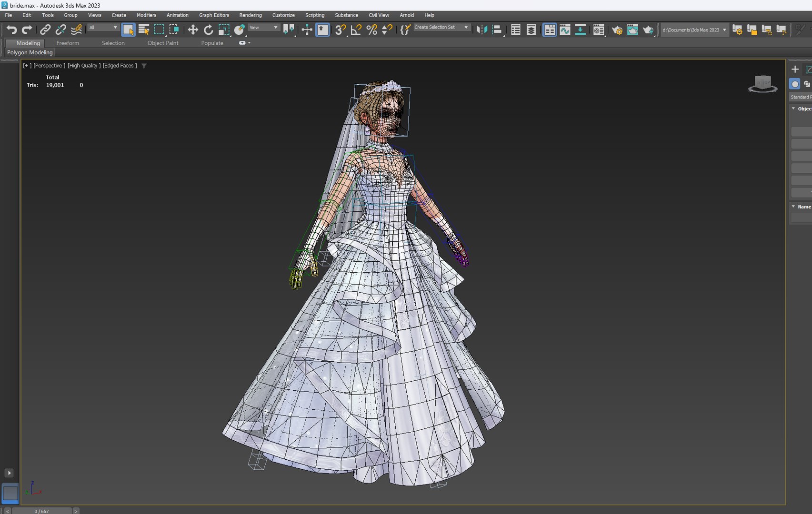Choose Rectangular Selection Region icon

pos(159,30)
